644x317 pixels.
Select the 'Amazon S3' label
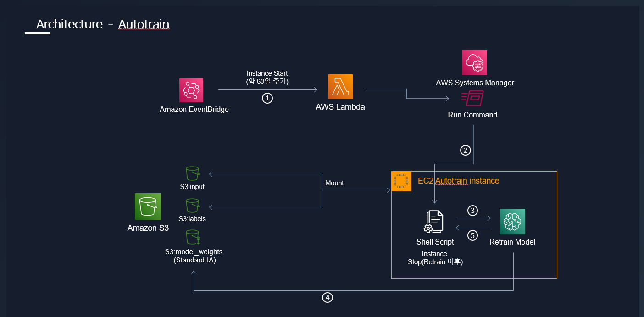pos(148,228)
